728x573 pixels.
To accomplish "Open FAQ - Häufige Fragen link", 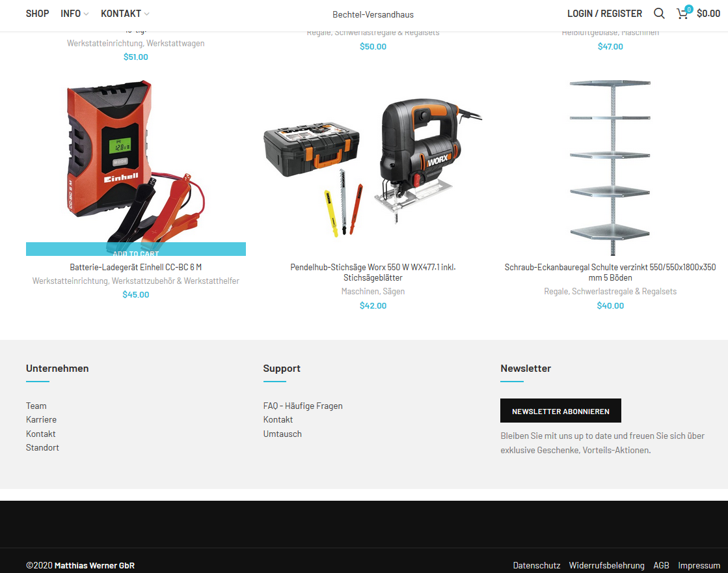I will point(303,406).
